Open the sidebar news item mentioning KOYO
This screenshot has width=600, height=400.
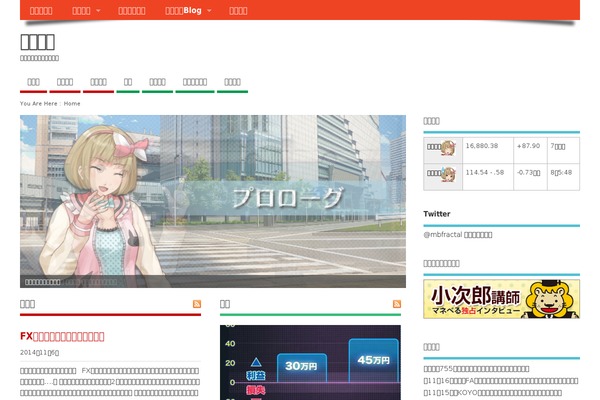[x=492, y=393]
